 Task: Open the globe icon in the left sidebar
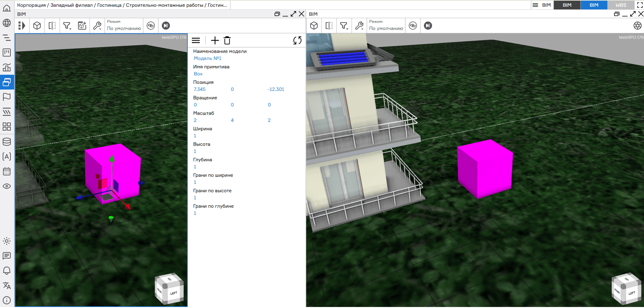tap(7, 23)
